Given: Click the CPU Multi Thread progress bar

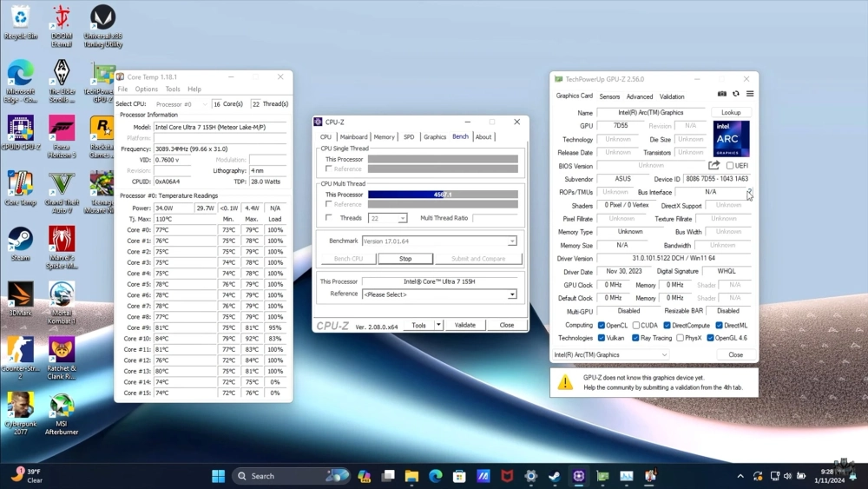Looking at the screenshot, I should pos(443,195).
